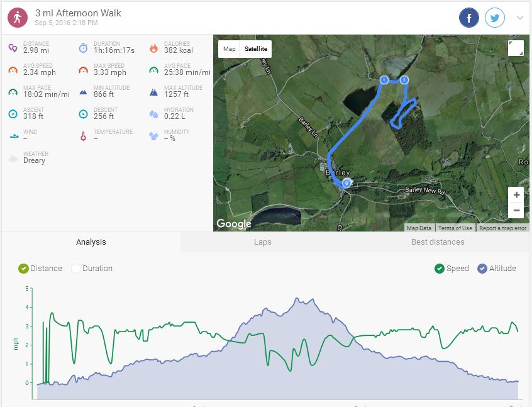
Task: Switch to the Laps tab
Action: coord(262,242)
